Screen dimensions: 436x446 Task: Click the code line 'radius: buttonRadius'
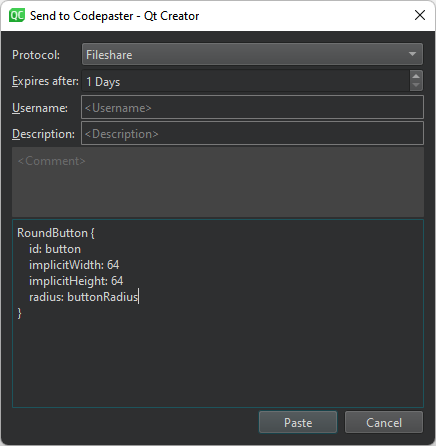pyautogui.click(x=84, y=297)
